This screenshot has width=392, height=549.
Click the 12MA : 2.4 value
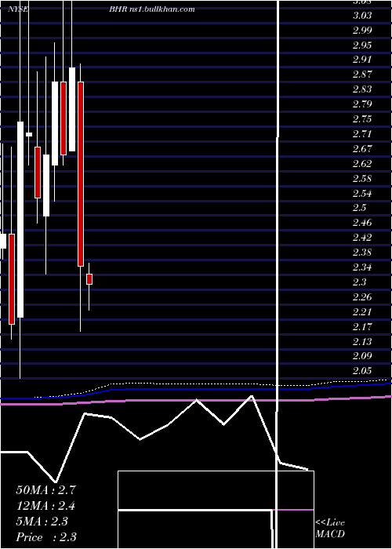(45, 506)
